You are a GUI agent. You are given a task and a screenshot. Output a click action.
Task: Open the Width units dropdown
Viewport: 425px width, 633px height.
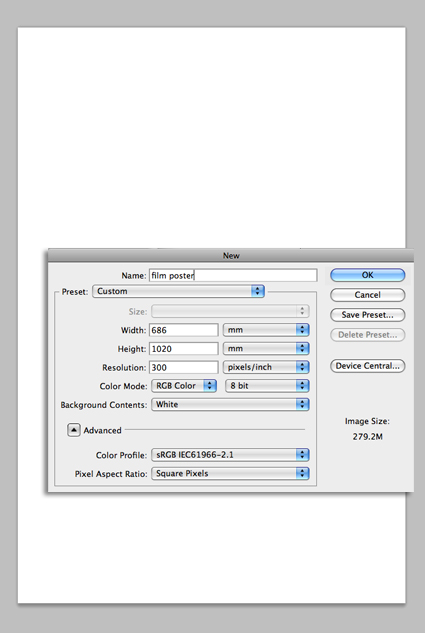coord(266,330)
